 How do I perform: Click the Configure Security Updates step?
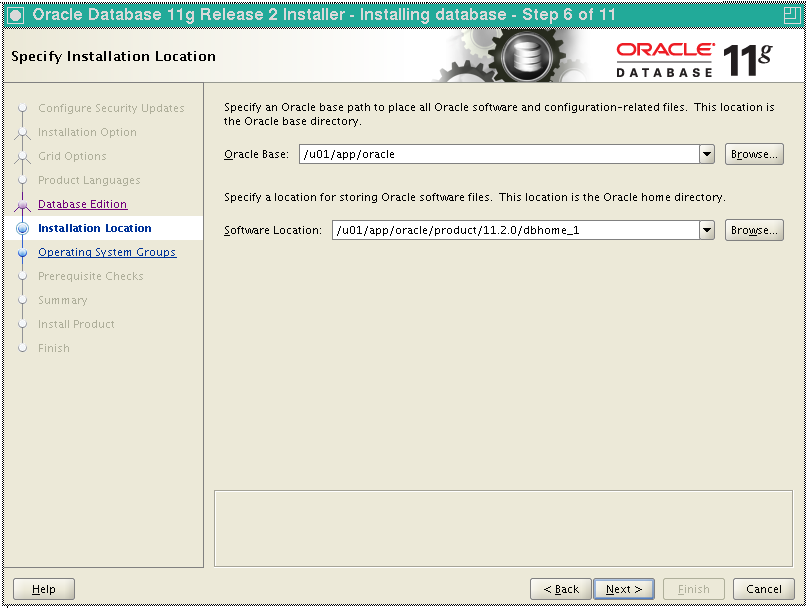pos(111,108)
